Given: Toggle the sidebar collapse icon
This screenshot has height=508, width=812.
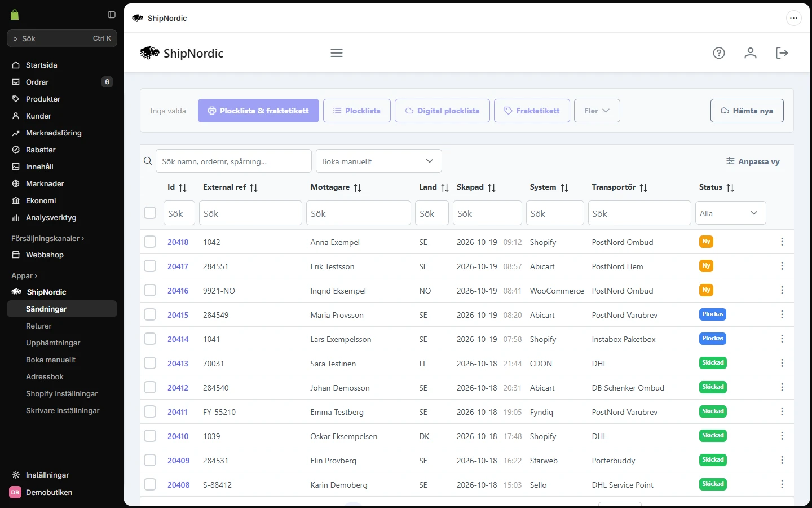Looking at the screenshot, I should coord(112,15).
